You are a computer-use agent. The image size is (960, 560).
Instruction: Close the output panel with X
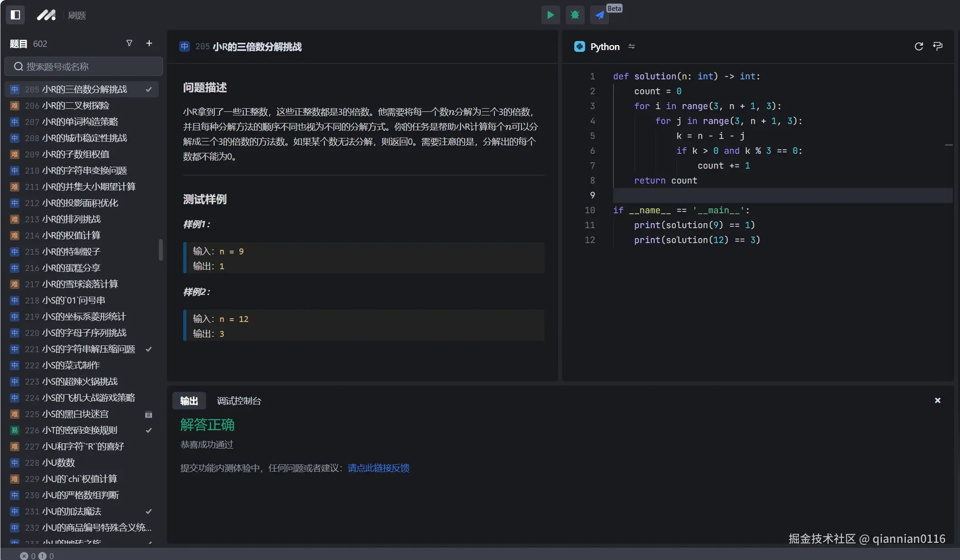coord(937,400)
